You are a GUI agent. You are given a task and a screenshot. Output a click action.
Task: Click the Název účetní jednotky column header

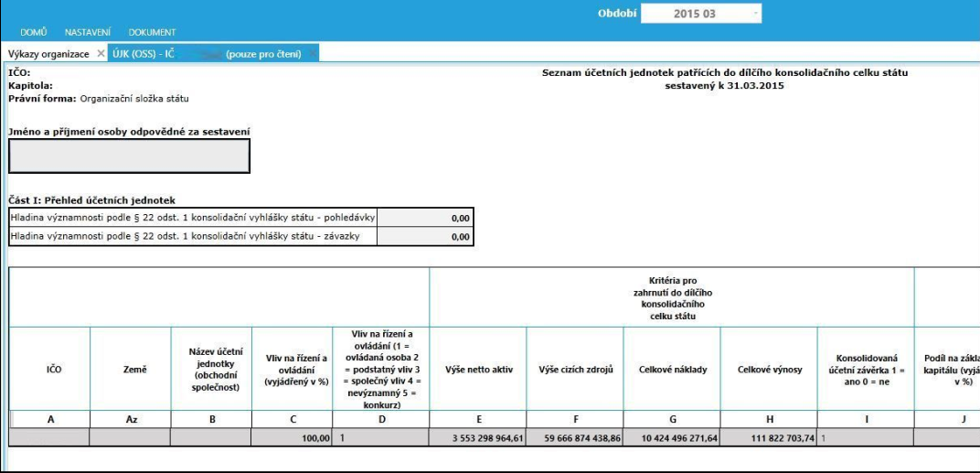pos(211,369)
